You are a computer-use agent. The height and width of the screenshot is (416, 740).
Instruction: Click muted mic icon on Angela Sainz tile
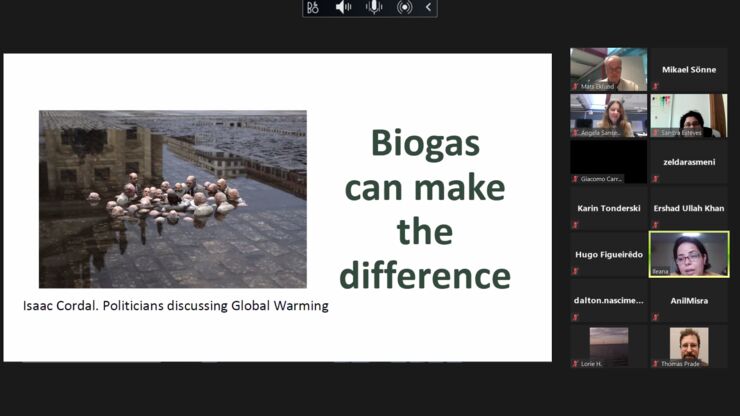(575, 133)
